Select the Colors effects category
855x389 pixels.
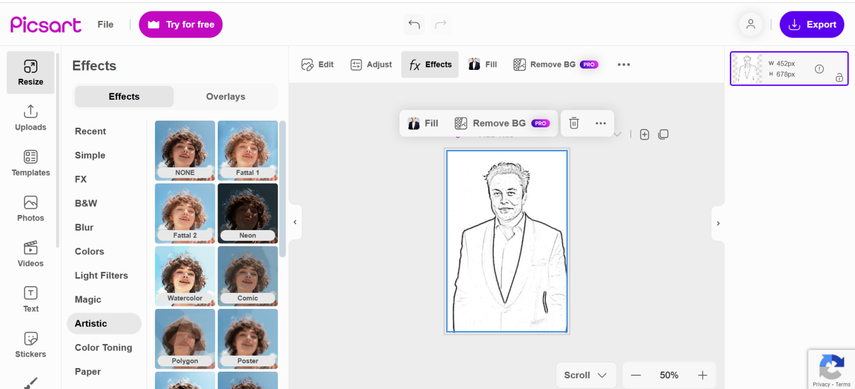click(x=89, y=252)
